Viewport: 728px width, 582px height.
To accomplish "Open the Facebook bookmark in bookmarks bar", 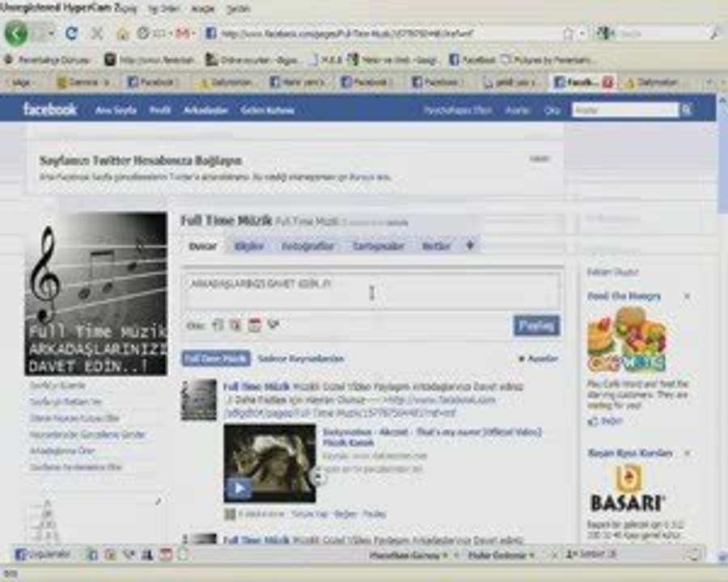I will (x=472, y=59).
